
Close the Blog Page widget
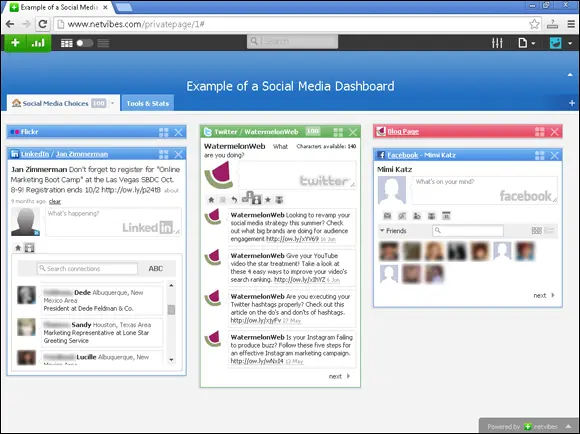[554, 131]
